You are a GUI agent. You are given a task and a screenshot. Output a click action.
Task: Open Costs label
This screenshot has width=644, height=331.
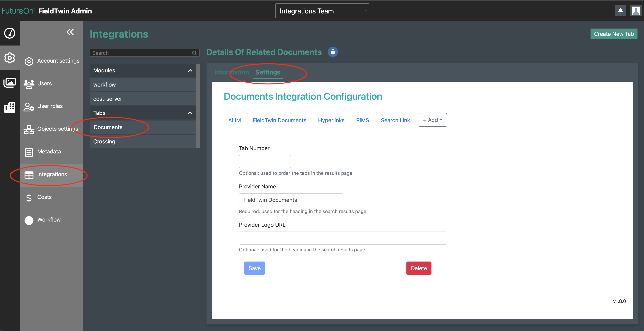coord(45,197)
